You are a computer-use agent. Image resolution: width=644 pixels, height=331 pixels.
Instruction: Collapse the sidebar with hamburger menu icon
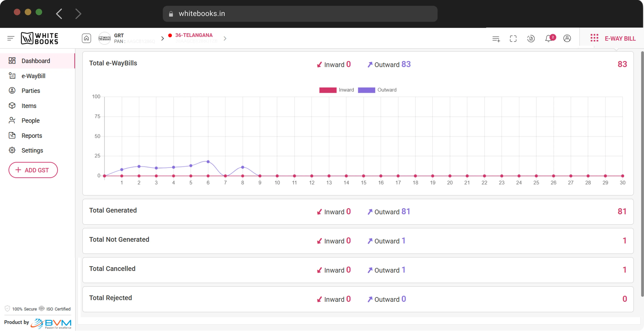pyautogui.click(x=11, y=38)
